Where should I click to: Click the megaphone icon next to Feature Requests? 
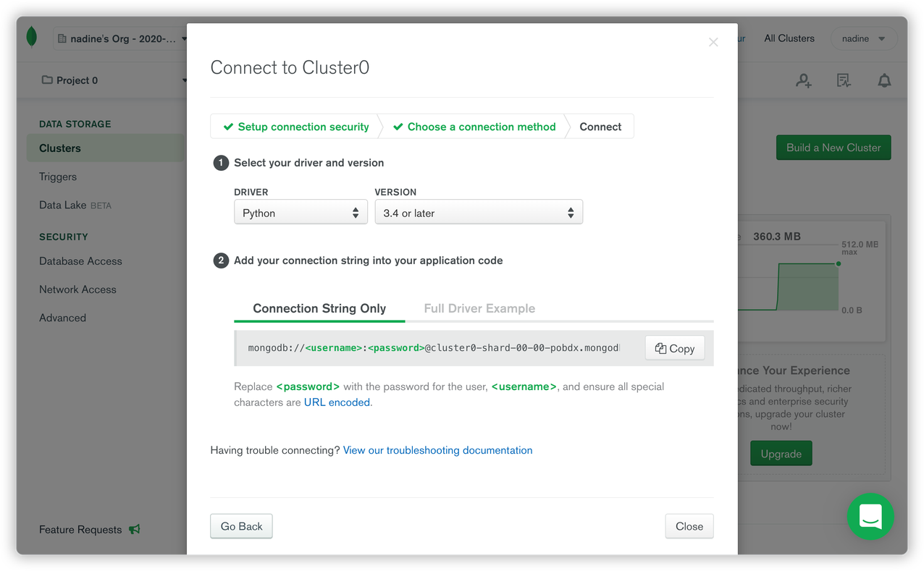(135, 529)
